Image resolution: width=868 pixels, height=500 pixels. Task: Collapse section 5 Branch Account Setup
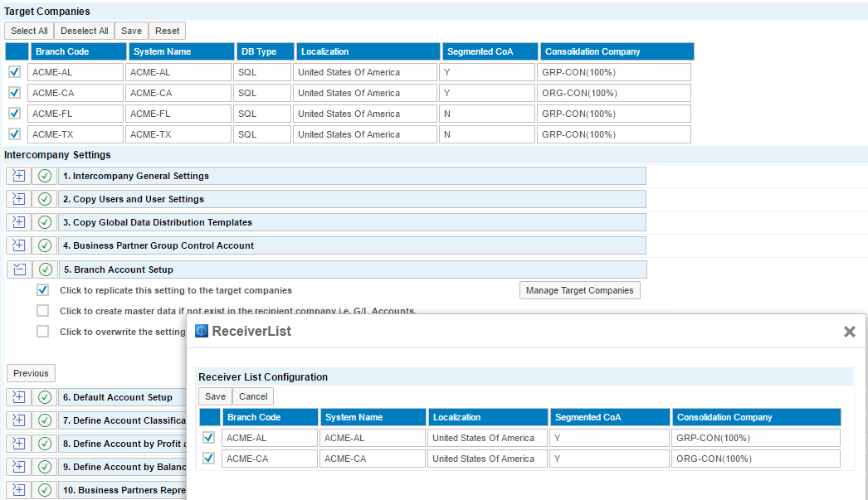[x=19, y=269]
